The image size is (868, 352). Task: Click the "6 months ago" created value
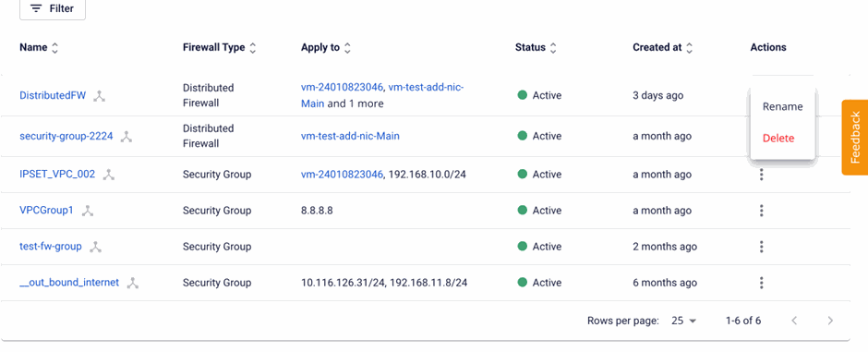(x=665, y=283)
